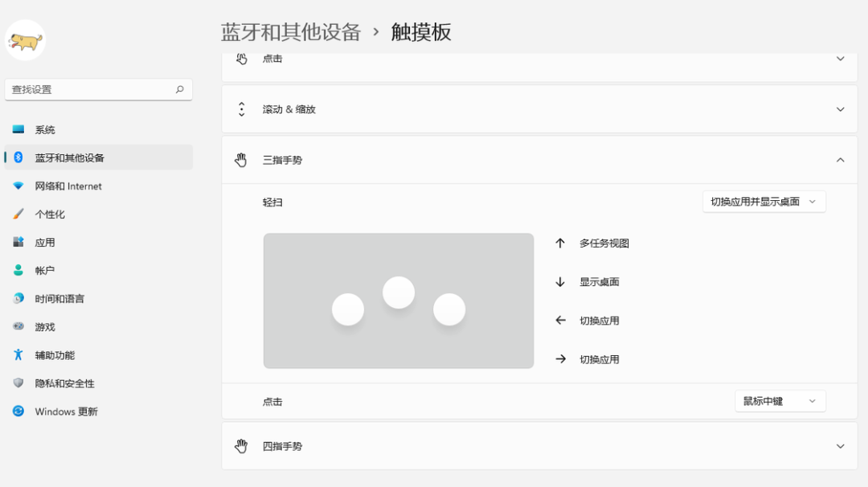Click the 系统 monitor icon
Viewport: 868px width, 487px height.
[x=18, y=129]
